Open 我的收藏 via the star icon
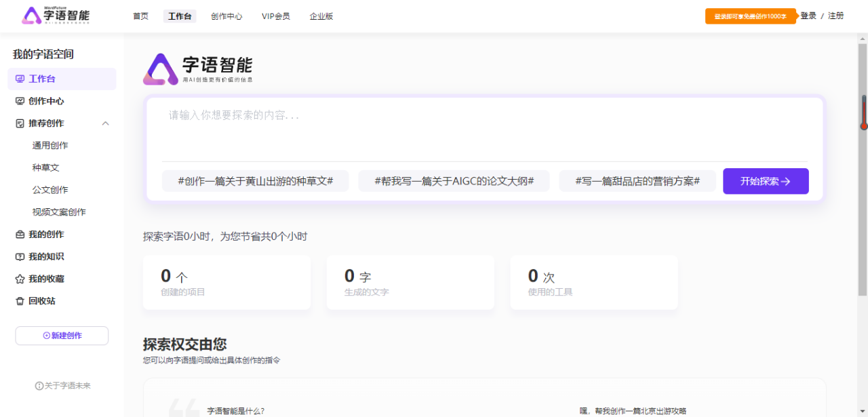Image resolution: width=868 pixels, height=417 pixels. (x=21, y=278)
